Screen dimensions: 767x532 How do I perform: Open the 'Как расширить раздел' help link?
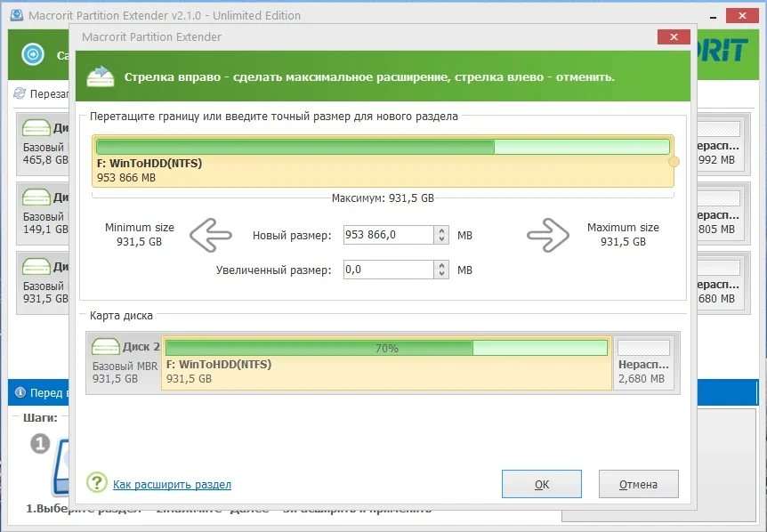173,485
